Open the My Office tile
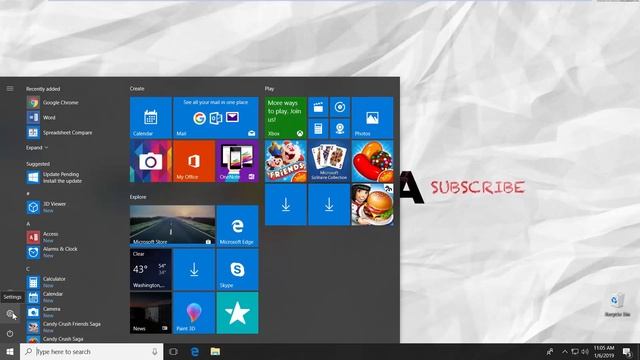The width and height of the screenshot is (640, 360). coord(194,161)
